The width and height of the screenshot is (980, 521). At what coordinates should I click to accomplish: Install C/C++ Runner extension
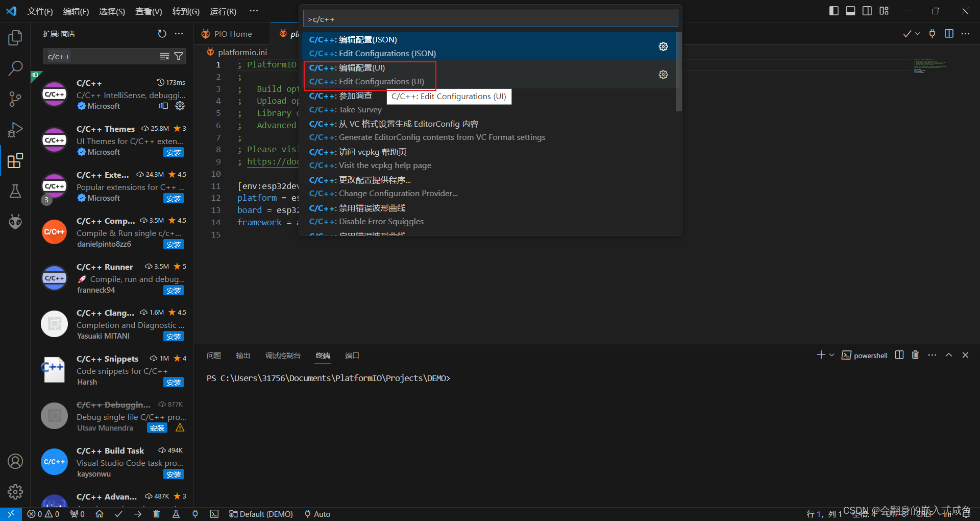pyautogui.click(x=174, y=291)
